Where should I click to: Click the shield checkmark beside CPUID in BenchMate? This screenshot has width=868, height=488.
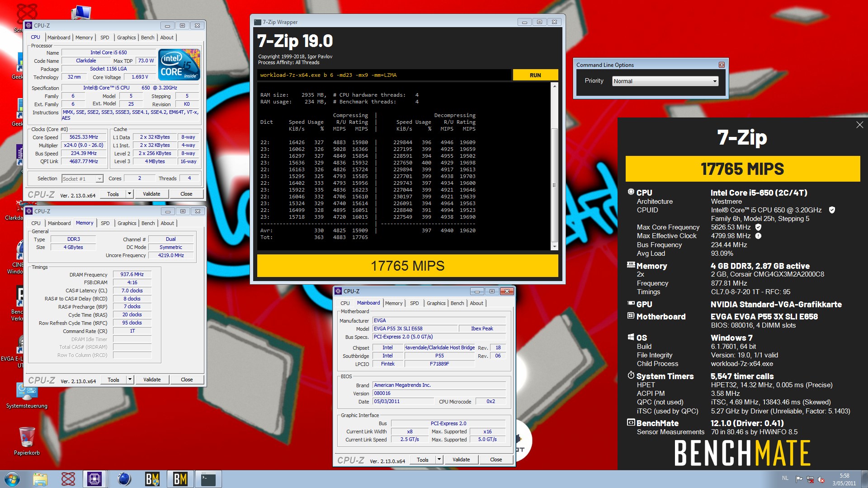[832, 210]
